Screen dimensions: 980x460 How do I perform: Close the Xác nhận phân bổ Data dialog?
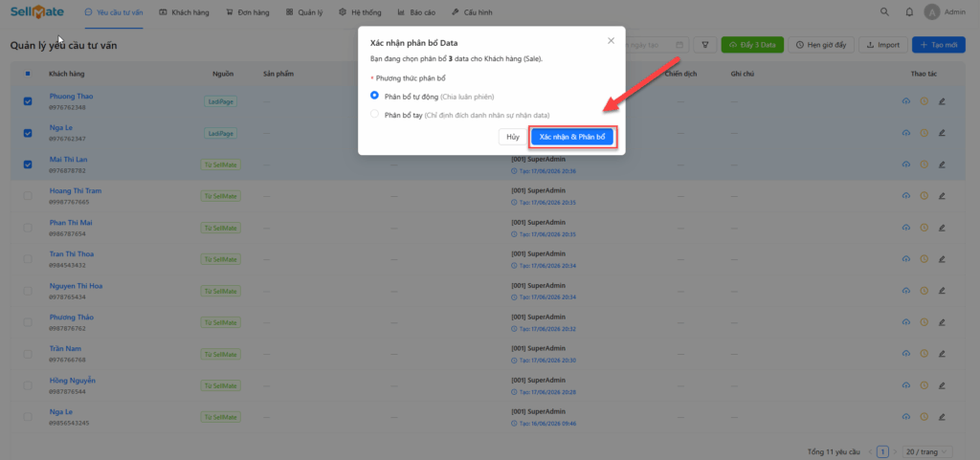click(x=612, y=40)
